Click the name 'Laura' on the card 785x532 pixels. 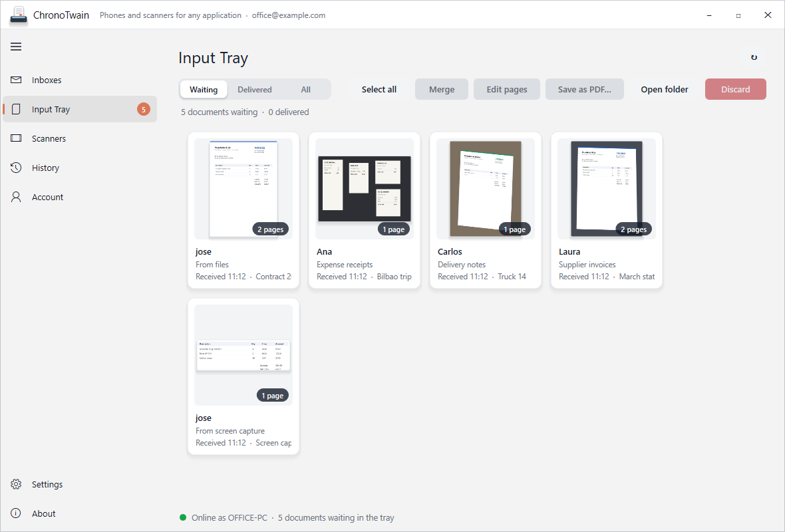569,252
